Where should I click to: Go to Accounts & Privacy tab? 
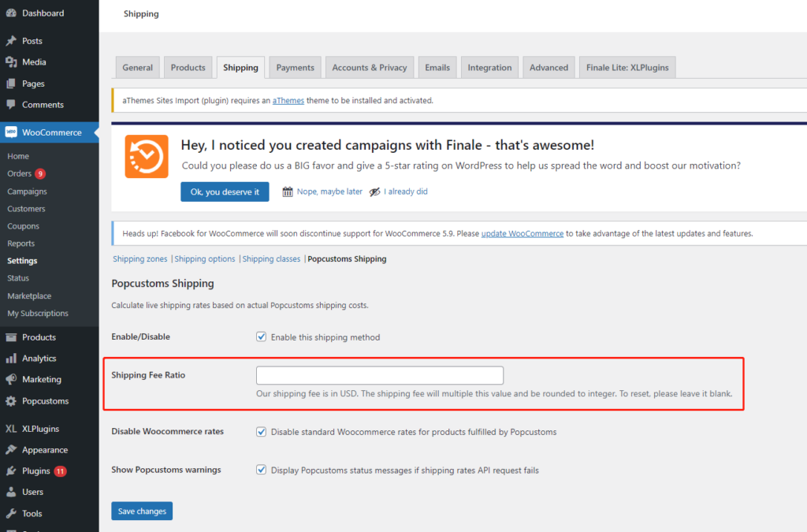(x=370, y=68)
